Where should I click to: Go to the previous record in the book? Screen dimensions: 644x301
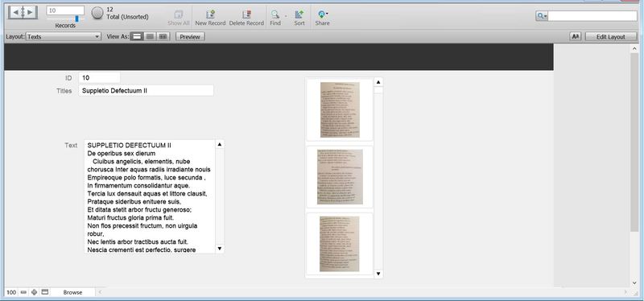15,13
